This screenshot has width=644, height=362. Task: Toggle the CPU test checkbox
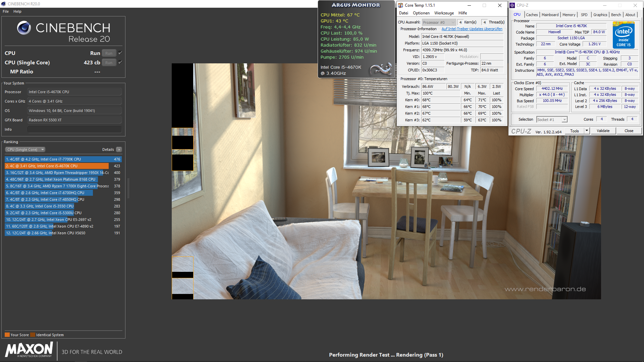(x=120, y=53)
